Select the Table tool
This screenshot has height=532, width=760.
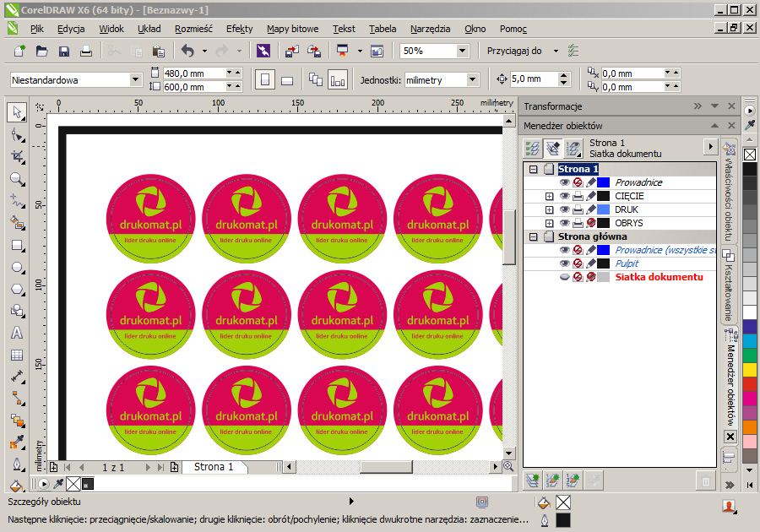17,356
